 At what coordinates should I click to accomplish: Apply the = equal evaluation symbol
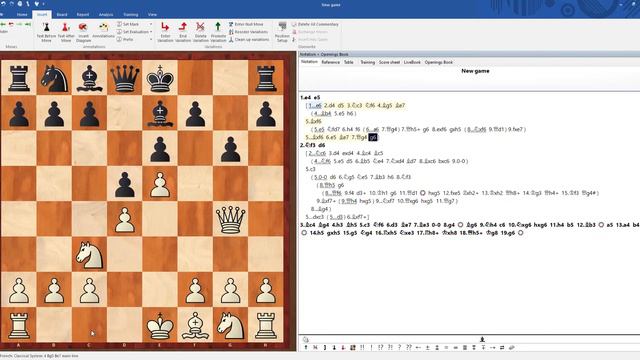[x=446, y=347]
